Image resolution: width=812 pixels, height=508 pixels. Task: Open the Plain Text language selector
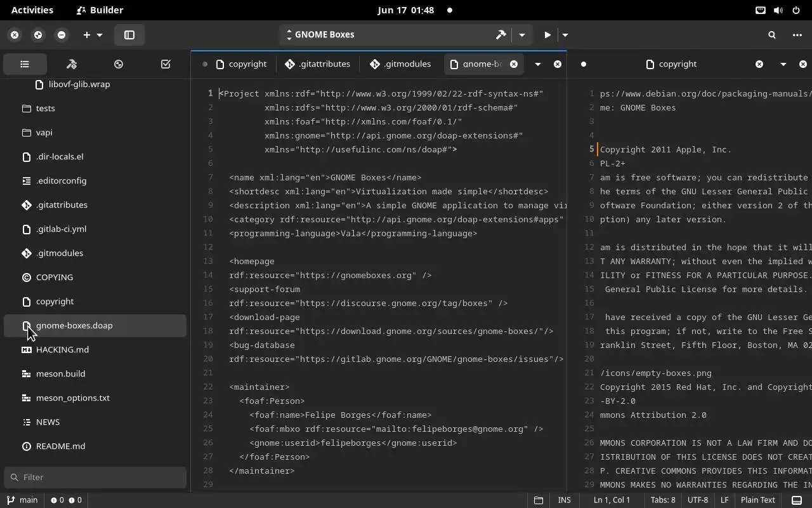[x=758, y=500]
